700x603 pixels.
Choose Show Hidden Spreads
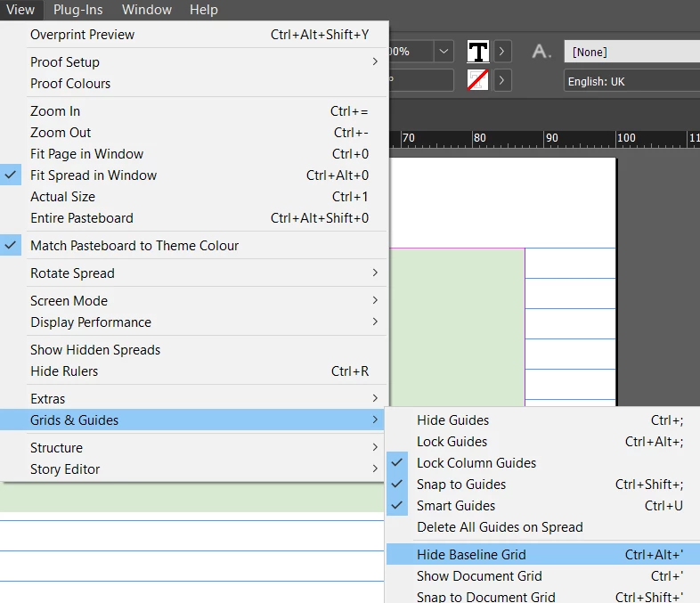(x=193, y=349)
